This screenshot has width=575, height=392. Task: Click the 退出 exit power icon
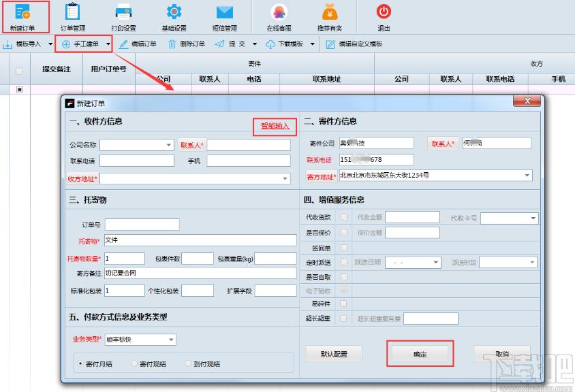click(384, 12)
